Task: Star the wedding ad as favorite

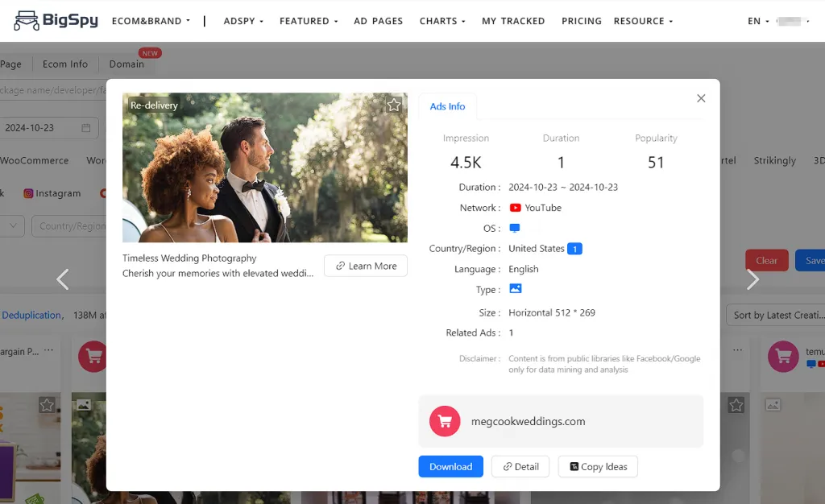Action: [393, 105]
